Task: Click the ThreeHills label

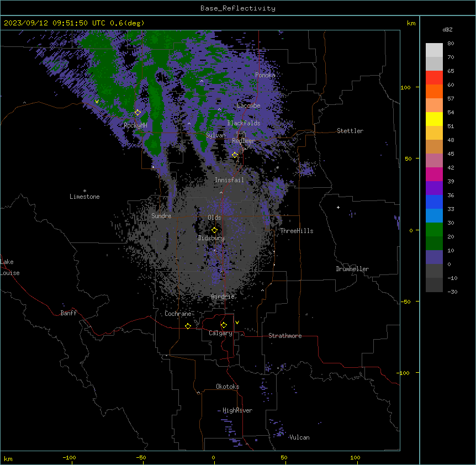Action: 297,231
